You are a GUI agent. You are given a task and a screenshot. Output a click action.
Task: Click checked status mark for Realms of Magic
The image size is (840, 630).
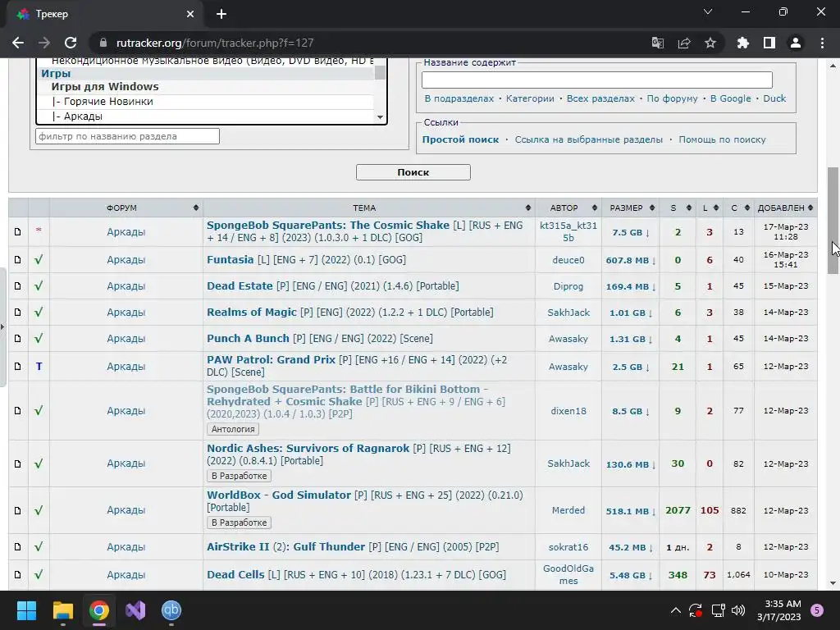click(x=39, y=313)
